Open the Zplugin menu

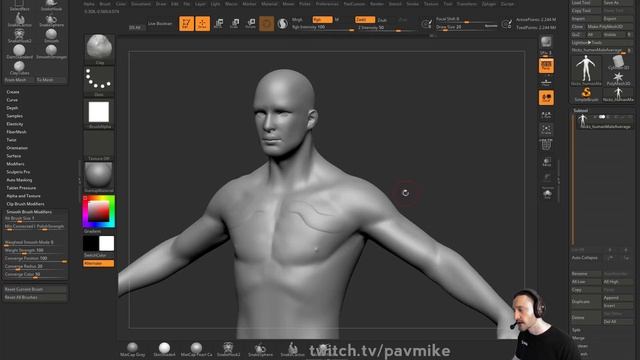click(x=489, y=4)
